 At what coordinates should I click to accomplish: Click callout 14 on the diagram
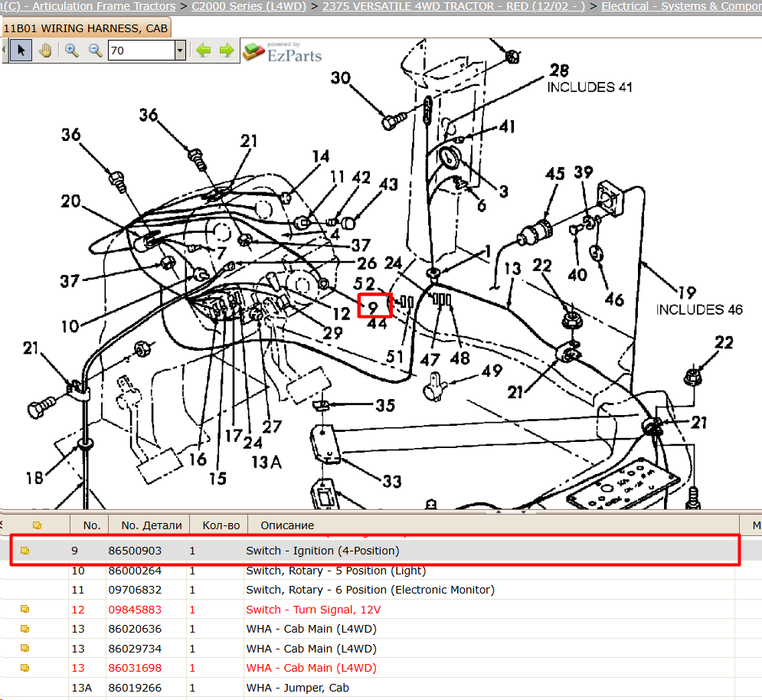[x=321, y=156]
